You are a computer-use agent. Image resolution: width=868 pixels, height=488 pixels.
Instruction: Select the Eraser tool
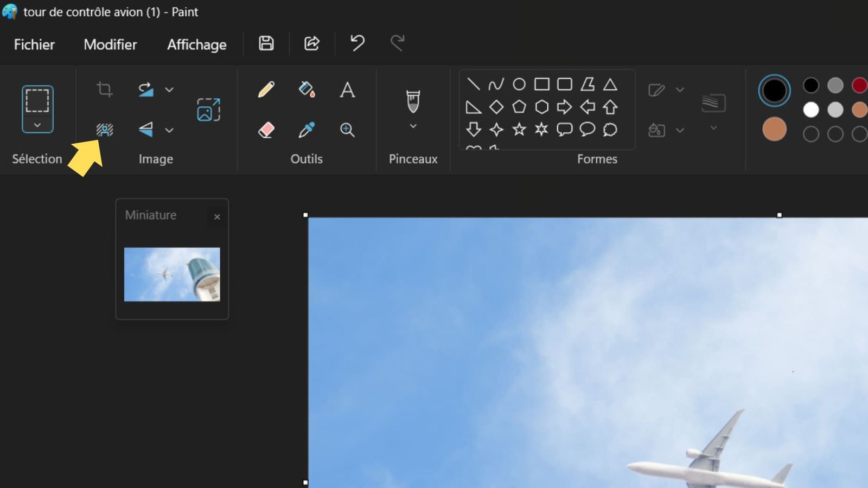pos(266,130)
